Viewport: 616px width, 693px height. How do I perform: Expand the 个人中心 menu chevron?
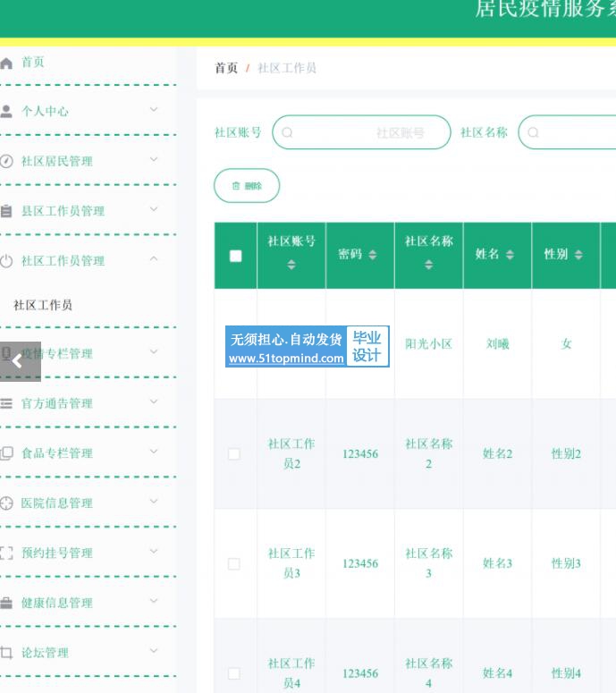click(154, 110)
